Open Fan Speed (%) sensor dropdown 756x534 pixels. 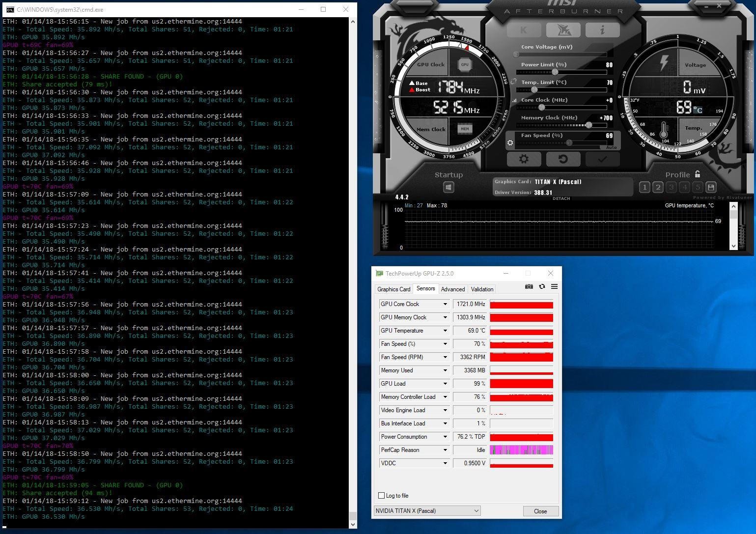(445, 344)
